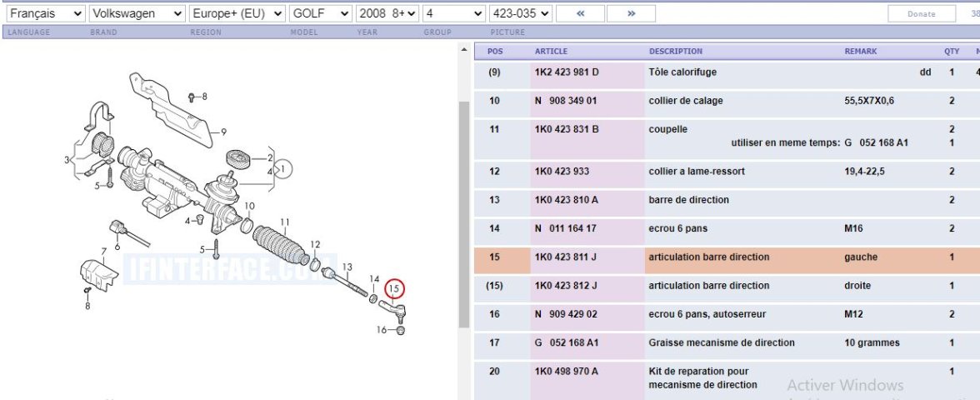Open the 2008 year dropdown

click(x=387, y=14)
